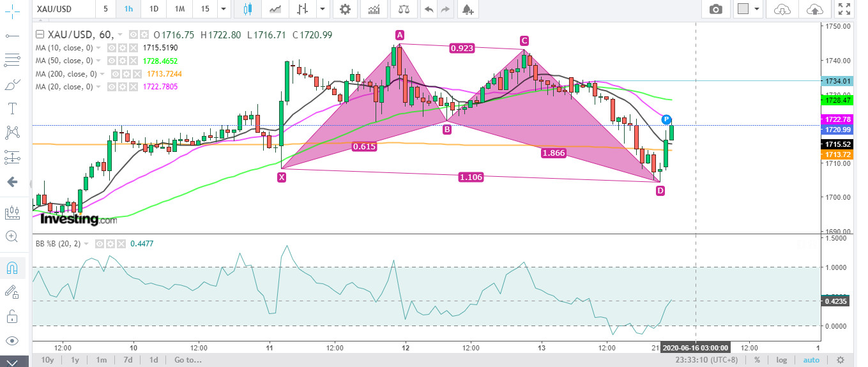This screenshot has height=367, width=868.
Task: Collapse the XAU/USD legend box
Action: click(x=41, y=34)
